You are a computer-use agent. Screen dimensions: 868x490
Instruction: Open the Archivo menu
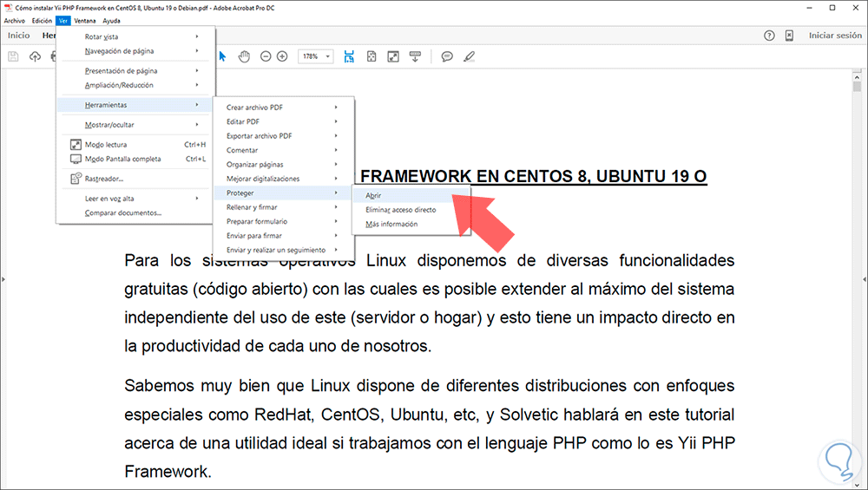point(15,21)
